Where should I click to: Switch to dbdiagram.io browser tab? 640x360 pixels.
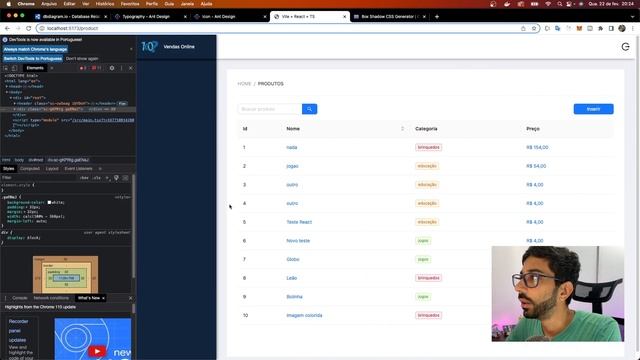click(x=71, y=17)
